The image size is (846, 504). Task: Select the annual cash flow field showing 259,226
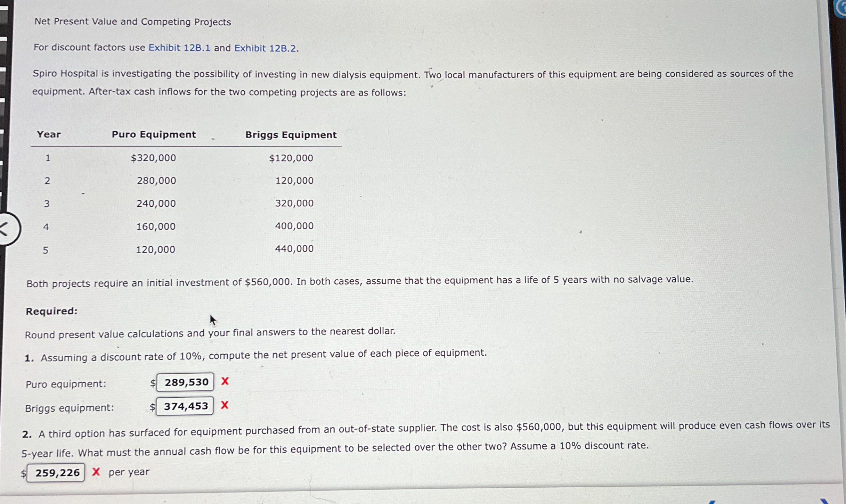pos(56,472)
